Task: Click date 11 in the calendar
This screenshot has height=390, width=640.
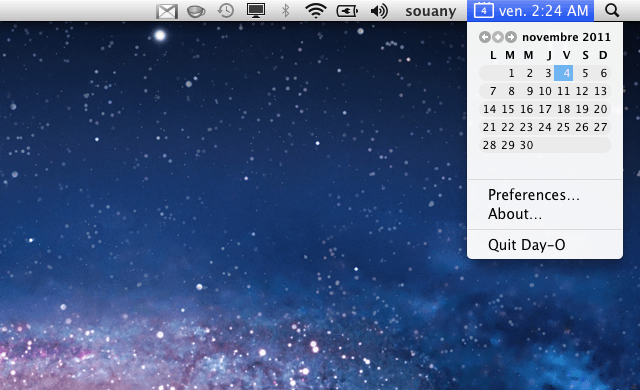Action: [x=563, y=91]
